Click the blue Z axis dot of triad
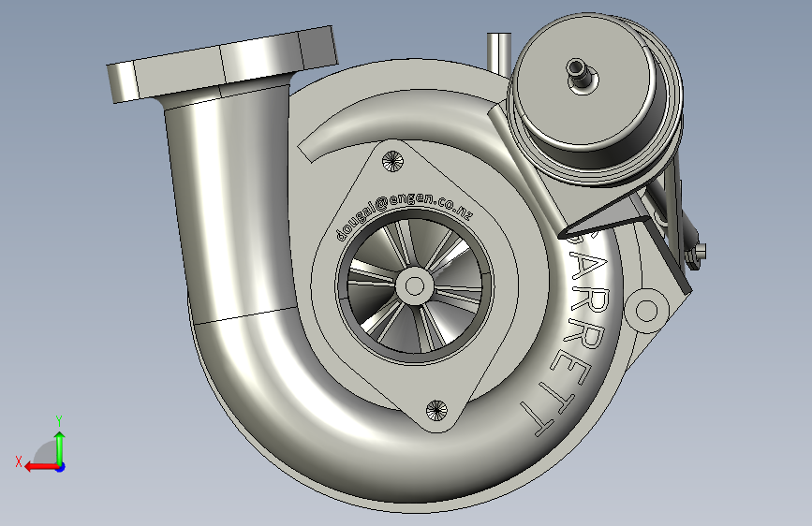Image resolution: width=812 pixels, height=526 pixels. [61, 467]
